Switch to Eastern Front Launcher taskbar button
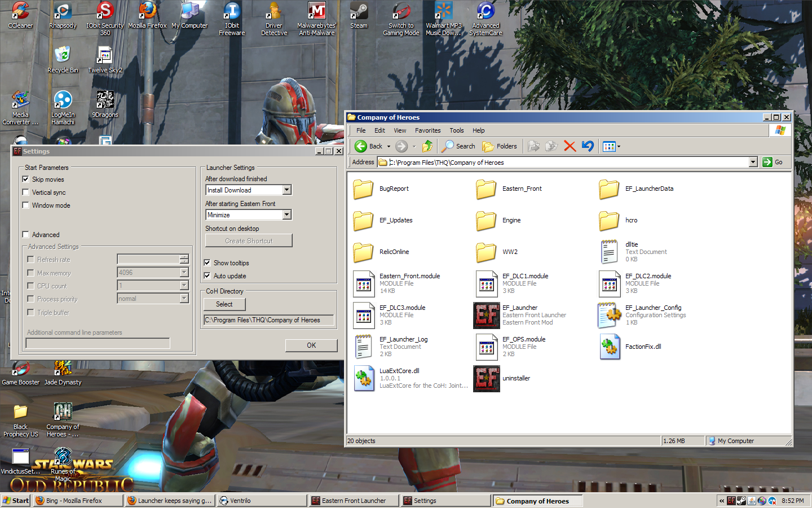This screenshot has height=508, width=812. [354, 501]
